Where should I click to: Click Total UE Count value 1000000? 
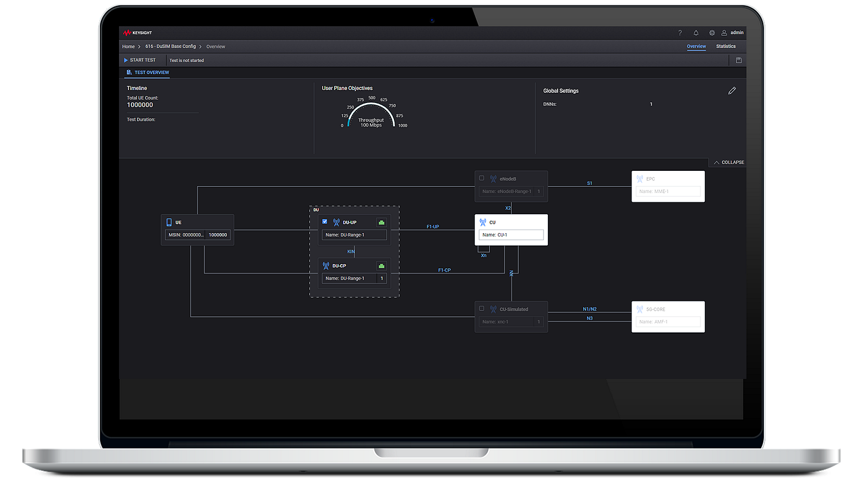[x=140, y=105]
